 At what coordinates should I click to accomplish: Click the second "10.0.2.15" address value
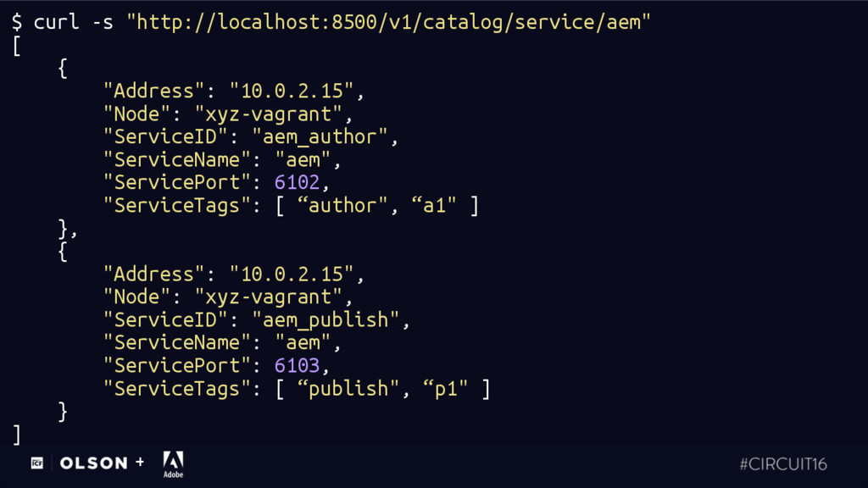[292, 274]
